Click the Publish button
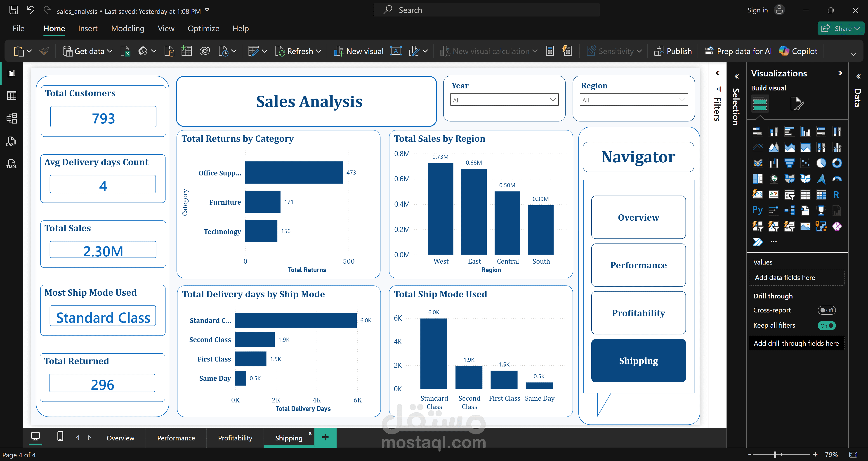 (673, 51)
